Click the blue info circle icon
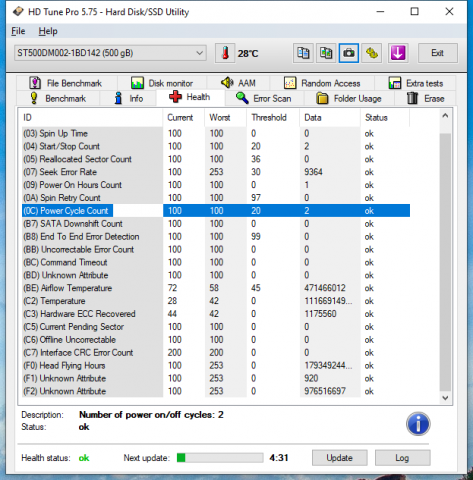This screenshot has height=480, width=473. [418, 424]
